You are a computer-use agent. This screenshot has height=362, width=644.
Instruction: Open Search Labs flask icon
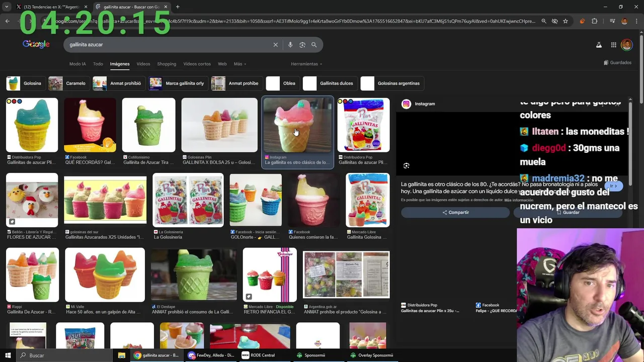click(599, 45)
